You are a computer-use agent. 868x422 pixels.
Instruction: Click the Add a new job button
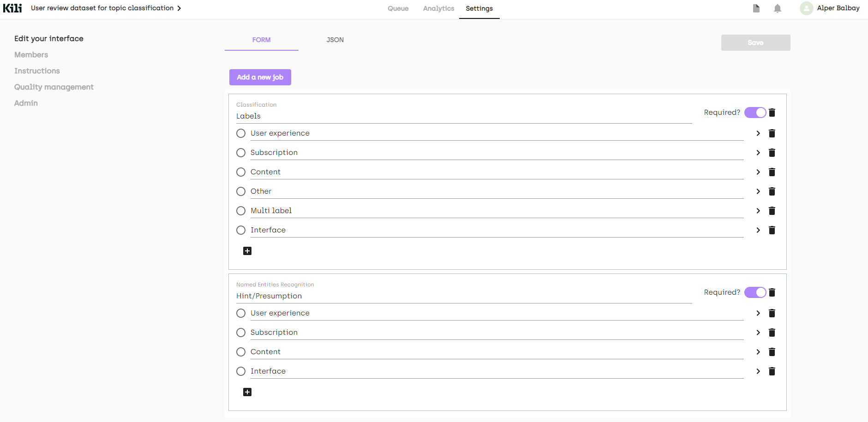(x=260, y=77)
